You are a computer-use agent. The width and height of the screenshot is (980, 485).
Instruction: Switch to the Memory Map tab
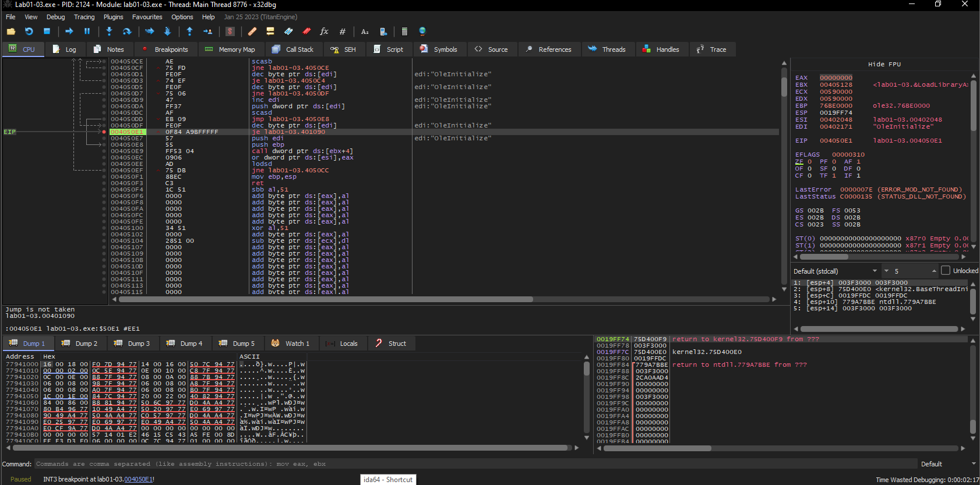coord(231,49)
